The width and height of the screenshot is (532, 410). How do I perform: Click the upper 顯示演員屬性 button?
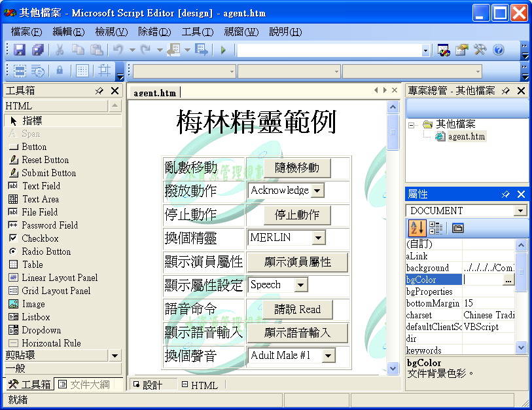(298, 262)
